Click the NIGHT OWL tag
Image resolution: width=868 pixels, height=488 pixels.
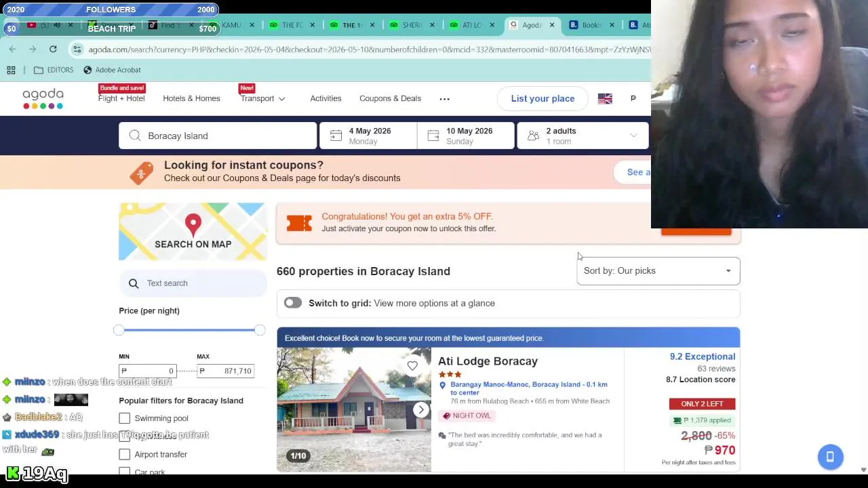(467, 415)
